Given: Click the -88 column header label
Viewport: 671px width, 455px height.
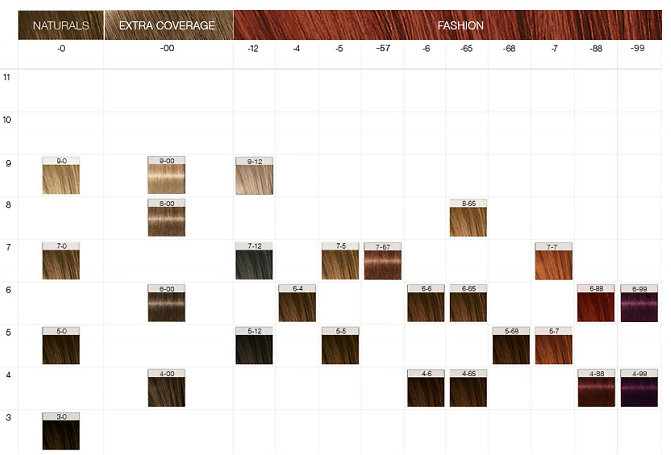Looking at the screenshot, I should 596,50.
